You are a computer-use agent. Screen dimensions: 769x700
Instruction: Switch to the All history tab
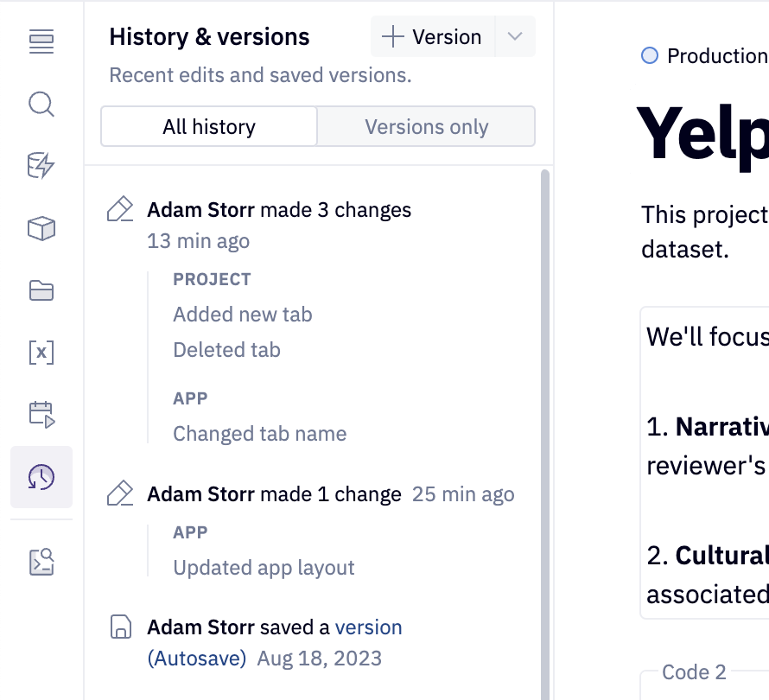208,126
